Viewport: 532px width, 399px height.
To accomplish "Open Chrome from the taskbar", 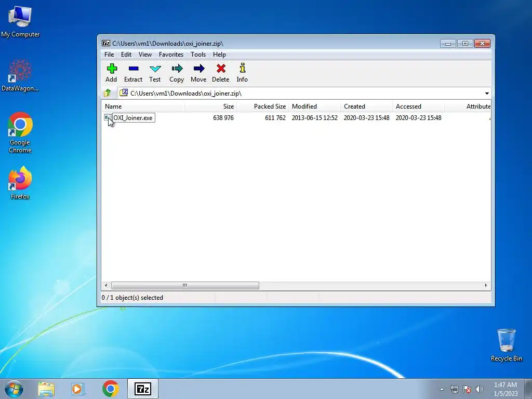I will point(110,389).
